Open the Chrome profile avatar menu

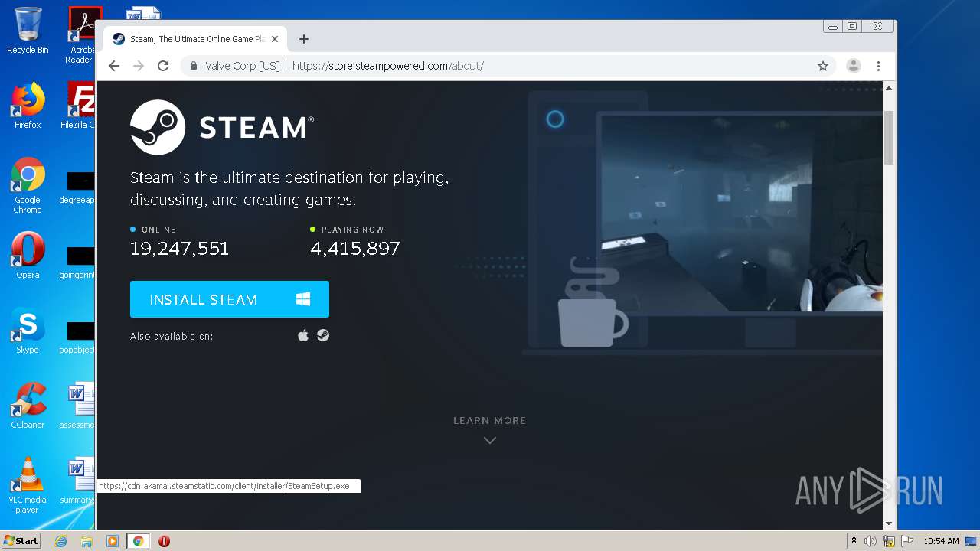854,66
